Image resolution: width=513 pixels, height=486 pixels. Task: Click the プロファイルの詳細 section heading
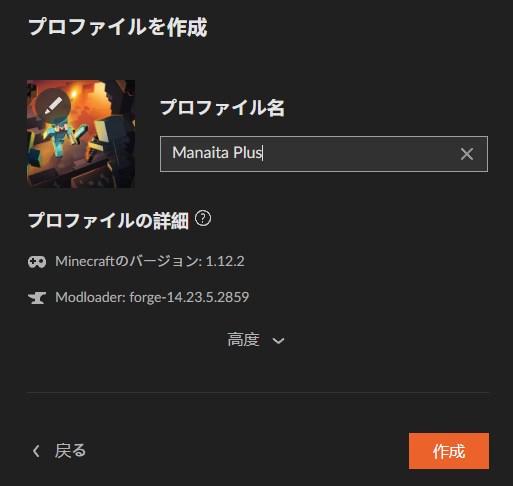pyautogui.click(x=108, y=220)
